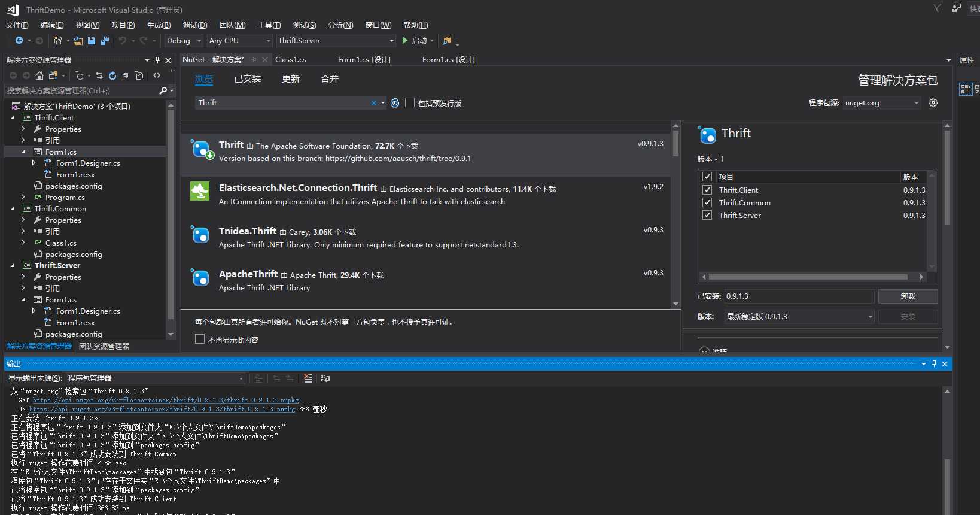Image resolution: width=980 pixels, height=515 pixels.
Task: Click the Categorized icon in Properties panel
Action: click(965, 89)
